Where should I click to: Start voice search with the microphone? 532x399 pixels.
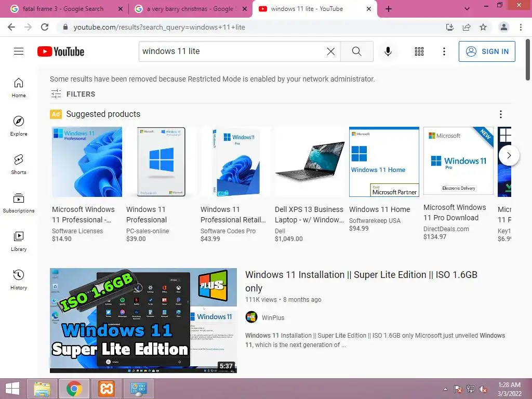click(388, 51)
